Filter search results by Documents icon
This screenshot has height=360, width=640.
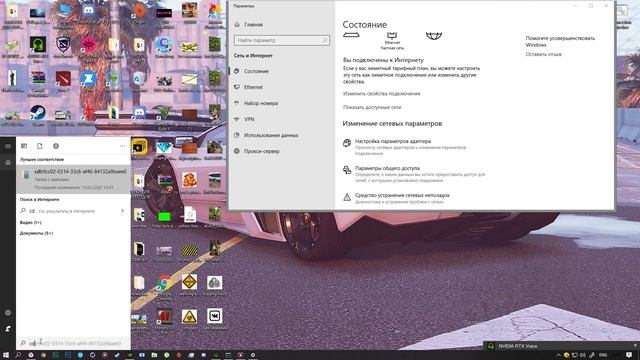(x=40, y=146)
